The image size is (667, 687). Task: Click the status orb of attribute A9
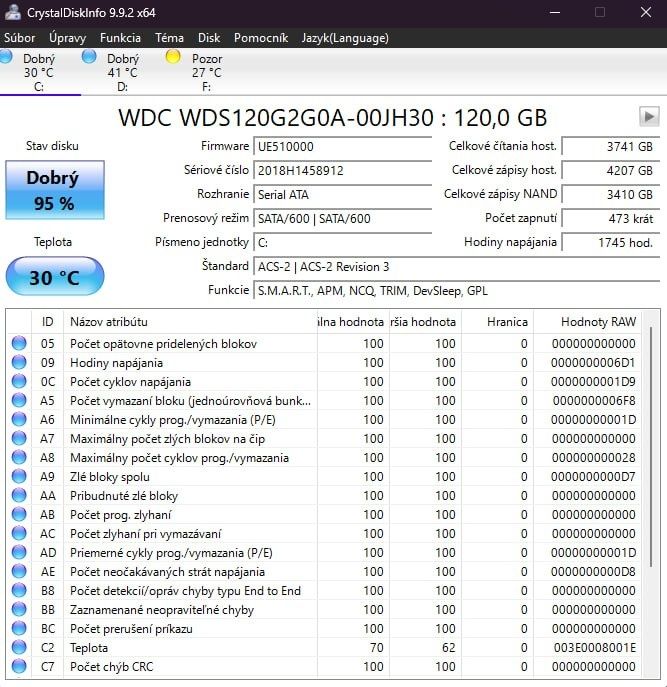(x=19, y=476)
